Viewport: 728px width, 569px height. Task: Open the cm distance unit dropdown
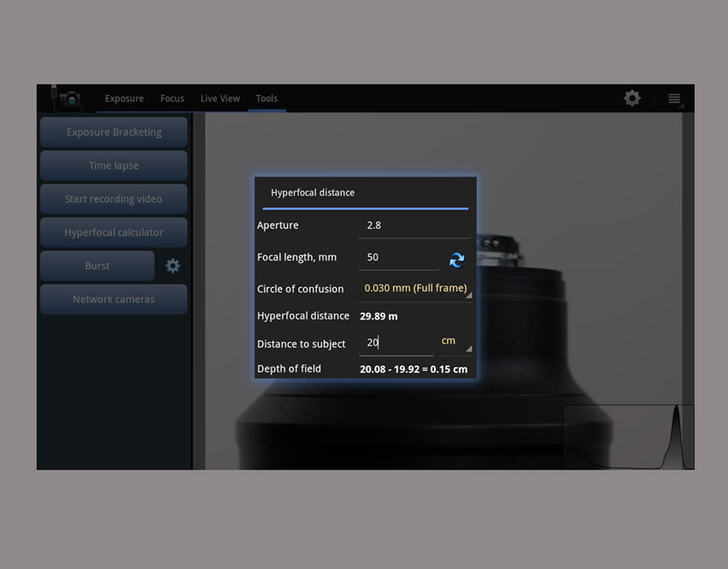coord(454,342)
